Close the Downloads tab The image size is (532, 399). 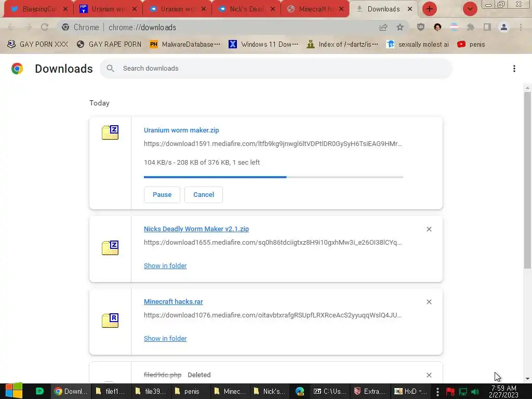click(x=410, y=9)
